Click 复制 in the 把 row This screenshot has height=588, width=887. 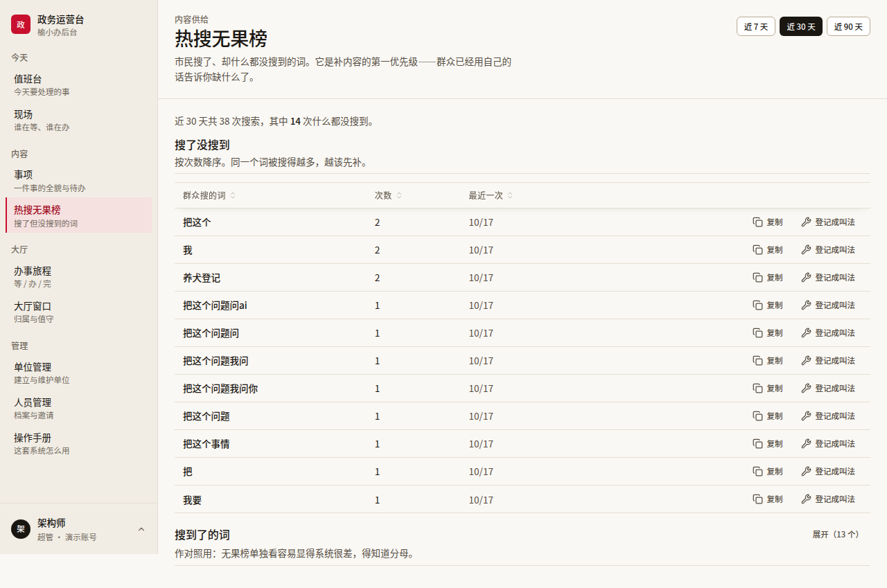tap(768, 472)
